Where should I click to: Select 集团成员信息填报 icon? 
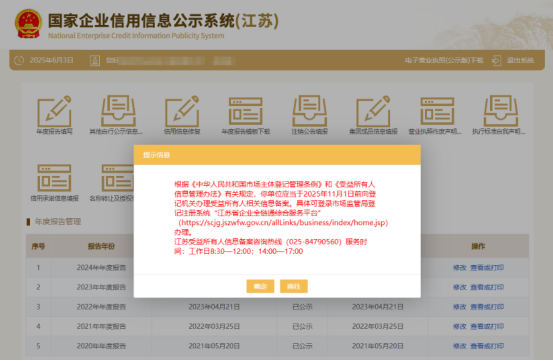[373, 111]
